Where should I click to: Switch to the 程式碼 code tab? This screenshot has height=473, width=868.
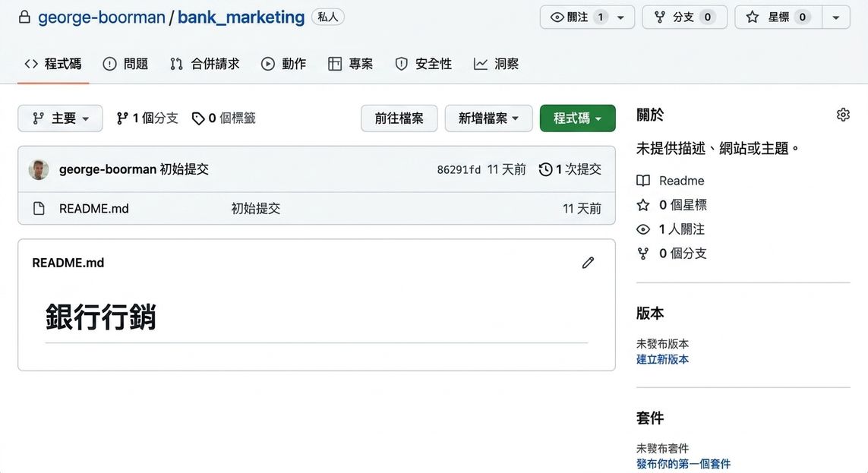[53, 65]
